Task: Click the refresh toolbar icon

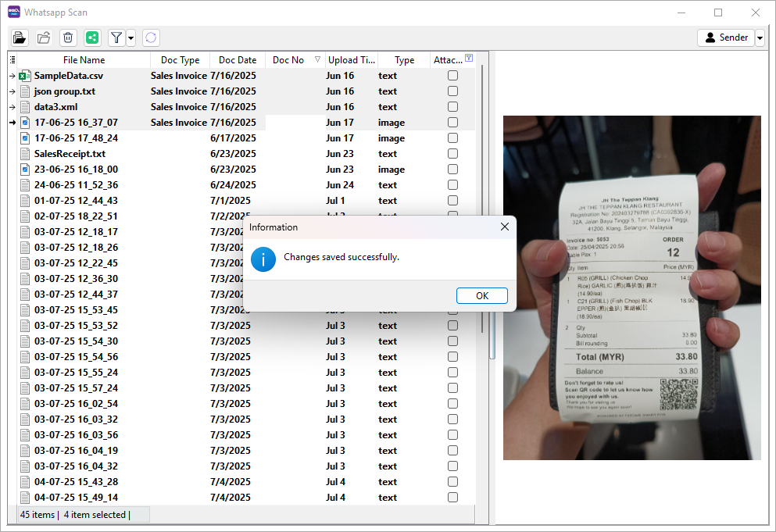Action: click(x=150, y=37)
